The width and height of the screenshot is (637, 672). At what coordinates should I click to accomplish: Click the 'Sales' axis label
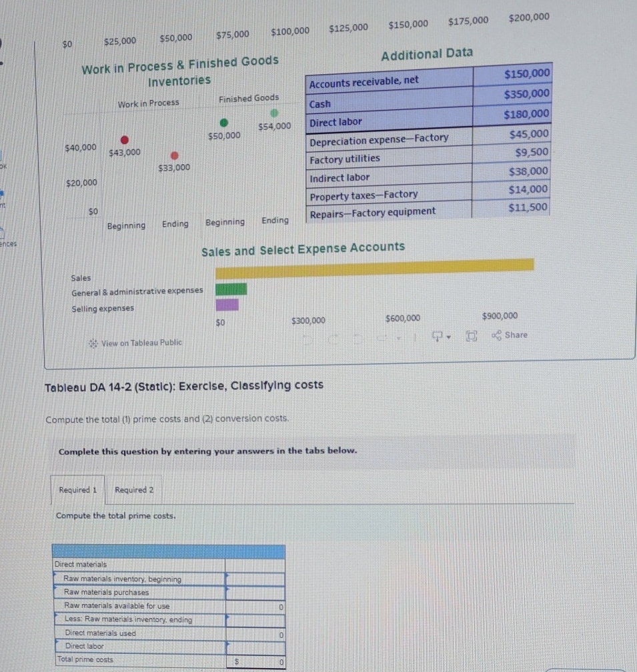81,278
